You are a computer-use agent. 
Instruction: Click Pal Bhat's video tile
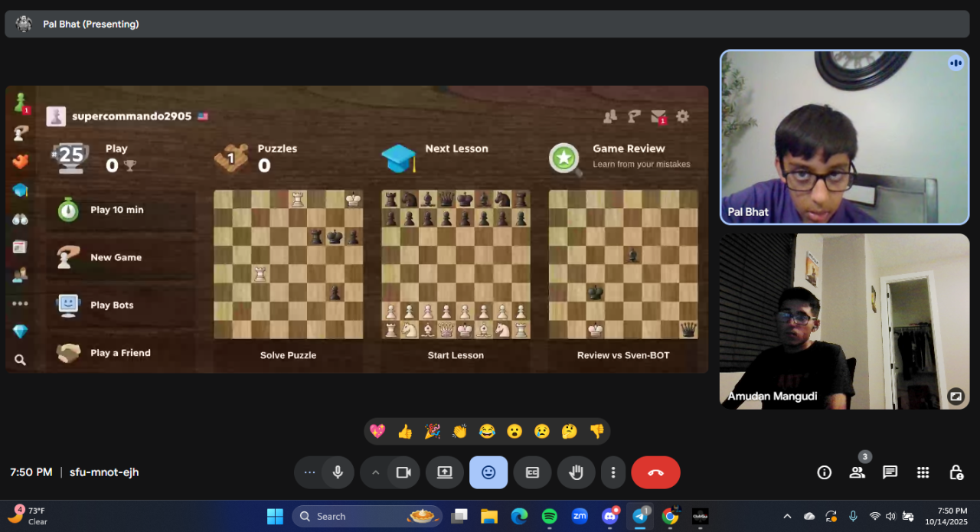844,137
